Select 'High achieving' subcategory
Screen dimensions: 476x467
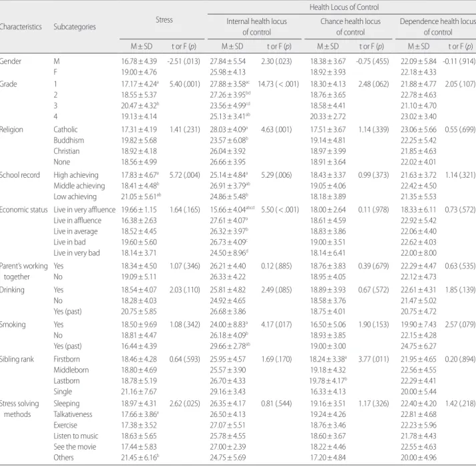coord(76,175)
